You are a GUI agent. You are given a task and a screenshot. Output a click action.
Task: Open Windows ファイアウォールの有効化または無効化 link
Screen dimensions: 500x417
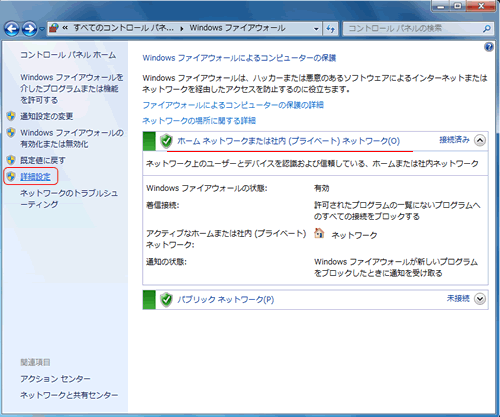coord(72,138)
